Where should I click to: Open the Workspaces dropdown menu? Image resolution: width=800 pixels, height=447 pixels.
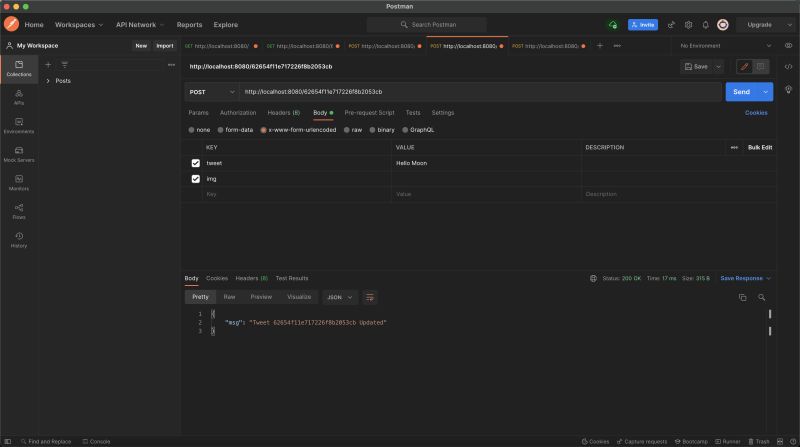coord(79,24)
